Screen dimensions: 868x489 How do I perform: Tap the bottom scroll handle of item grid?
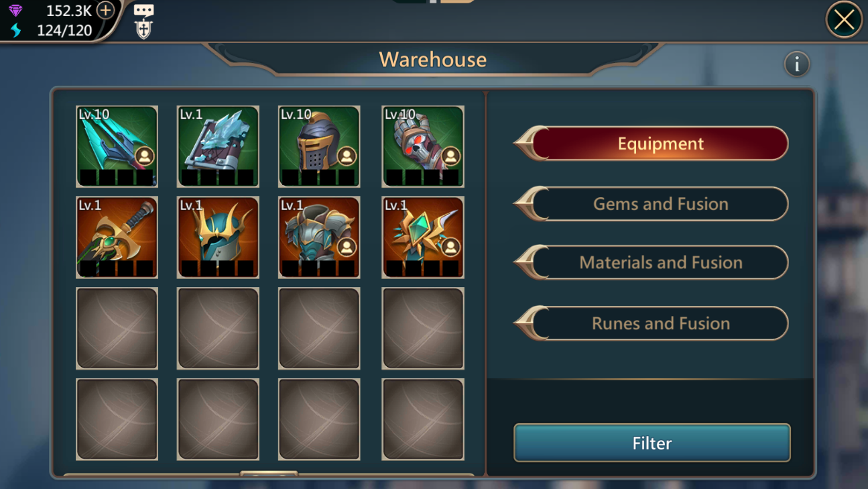pyautogui.click(x=269, y=474)
